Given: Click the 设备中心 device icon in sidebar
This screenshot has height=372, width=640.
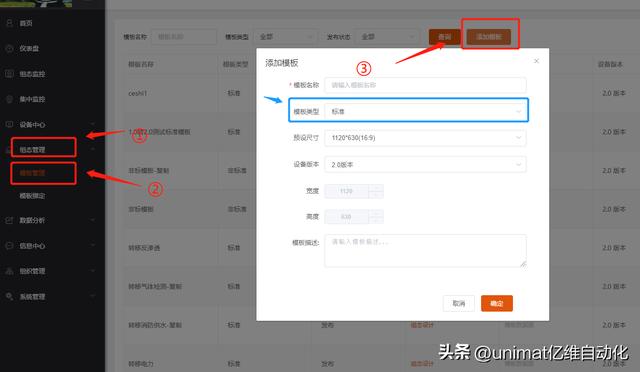Looking at the screenshot, I should tap(9, 125).
